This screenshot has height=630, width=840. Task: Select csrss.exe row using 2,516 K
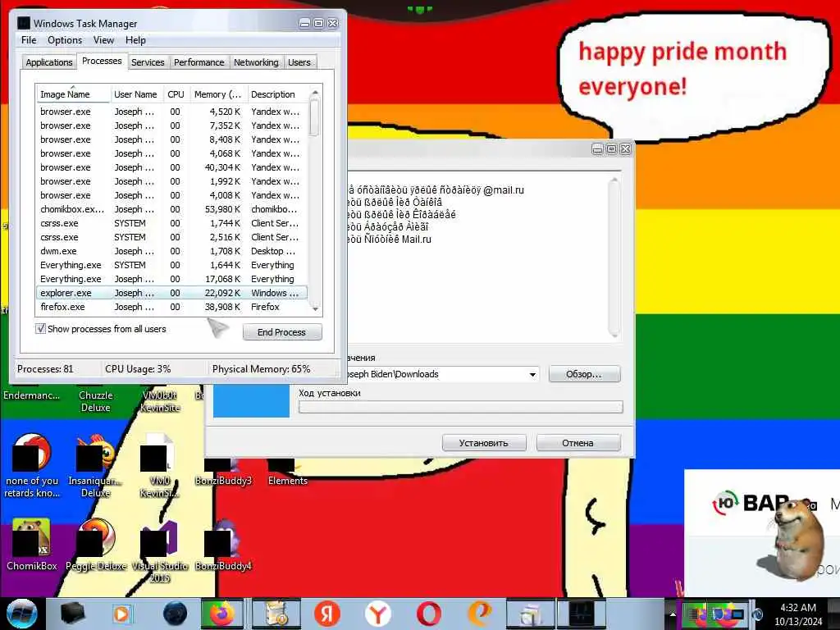[x=171, y=237]
